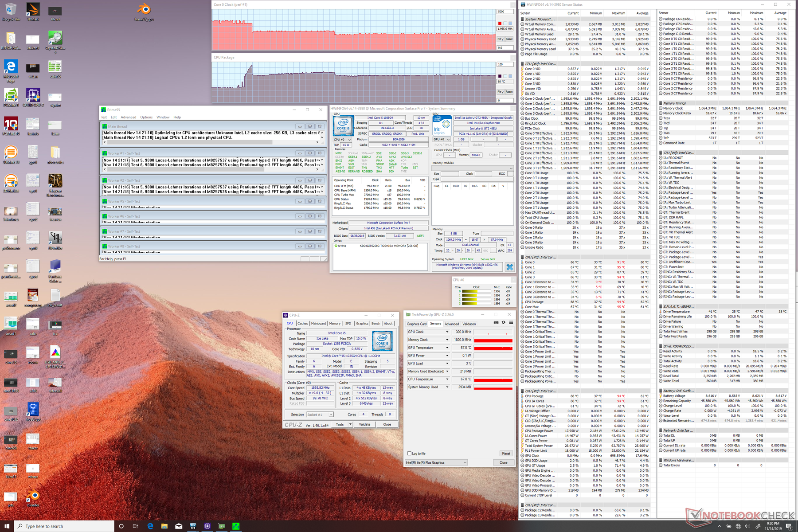Switch to the Caches tab in CPU-Z

303,324
